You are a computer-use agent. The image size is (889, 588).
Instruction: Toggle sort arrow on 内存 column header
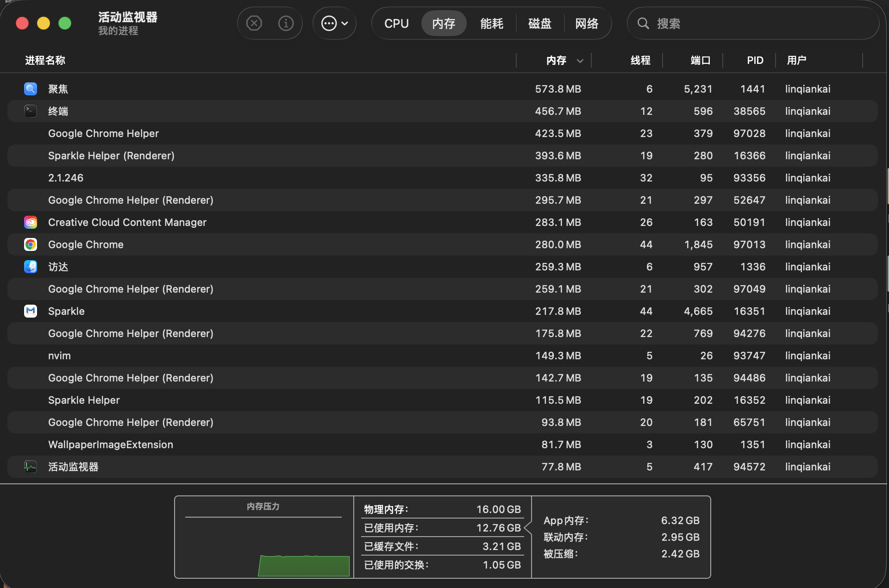(580, 61)
